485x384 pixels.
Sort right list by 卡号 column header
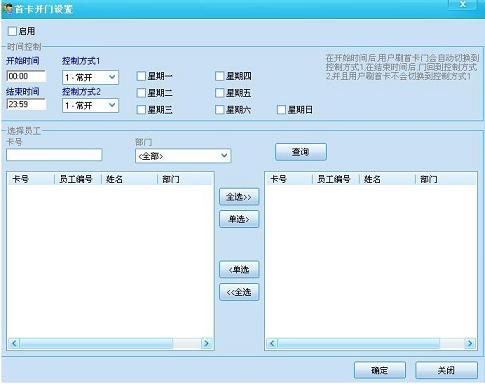pos(289,179)
